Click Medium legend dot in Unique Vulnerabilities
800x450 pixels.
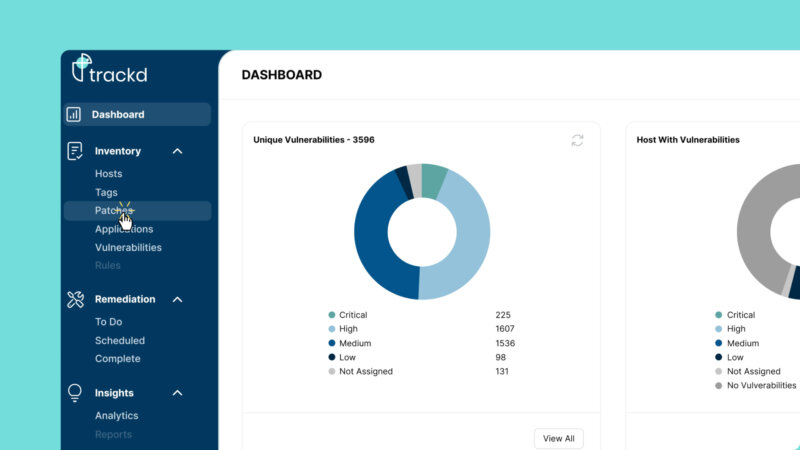coord(332,343)
